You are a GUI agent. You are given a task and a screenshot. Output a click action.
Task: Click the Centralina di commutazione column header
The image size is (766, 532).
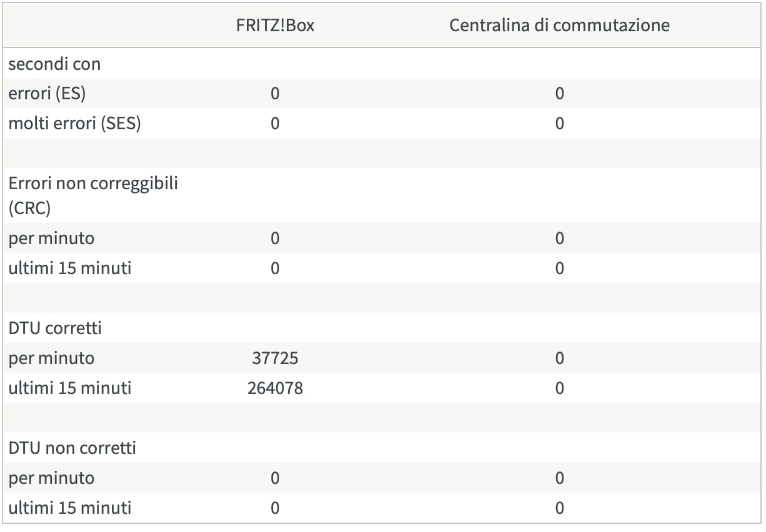pyautogui.click(x=559, y=26)
